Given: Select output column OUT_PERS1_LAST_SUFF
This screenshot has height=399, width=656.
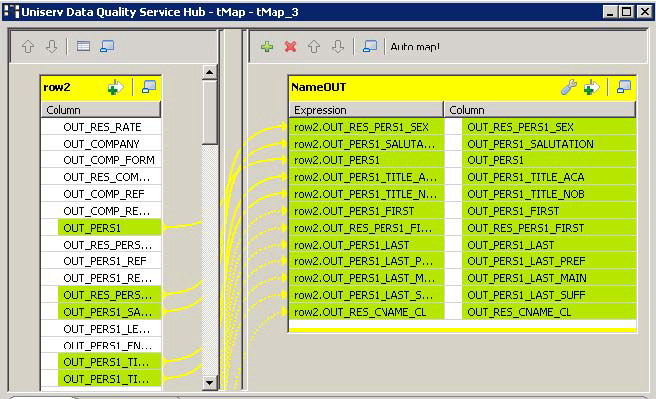Looking at the screenshot, I should 549,295.
